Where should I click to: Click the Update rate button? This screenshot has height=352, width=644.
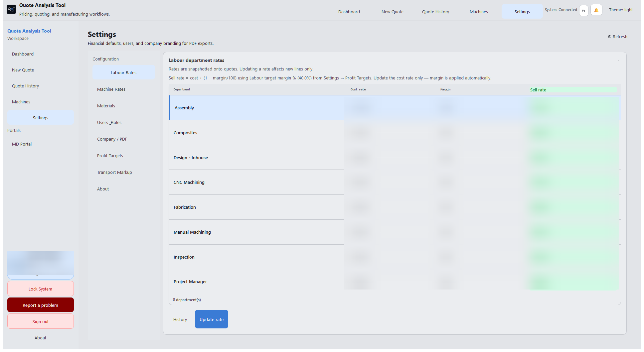[212, 319]
